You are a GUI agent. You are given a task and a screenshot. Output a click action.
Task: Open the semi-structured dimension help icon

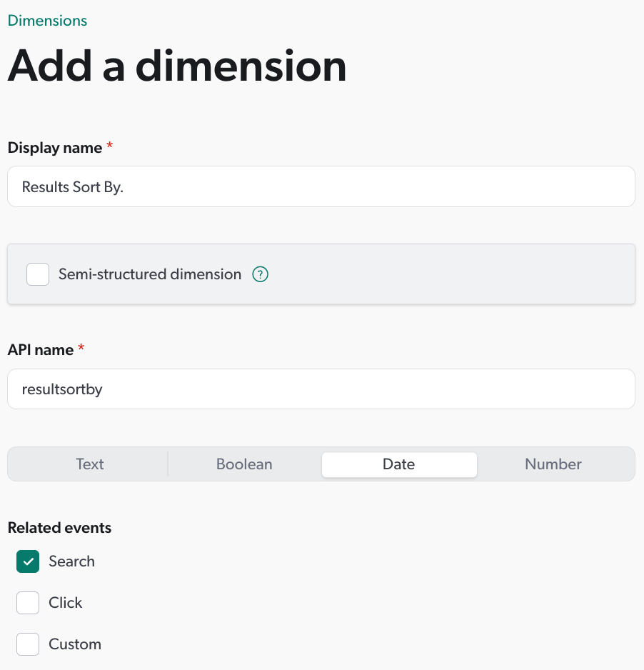260,274
